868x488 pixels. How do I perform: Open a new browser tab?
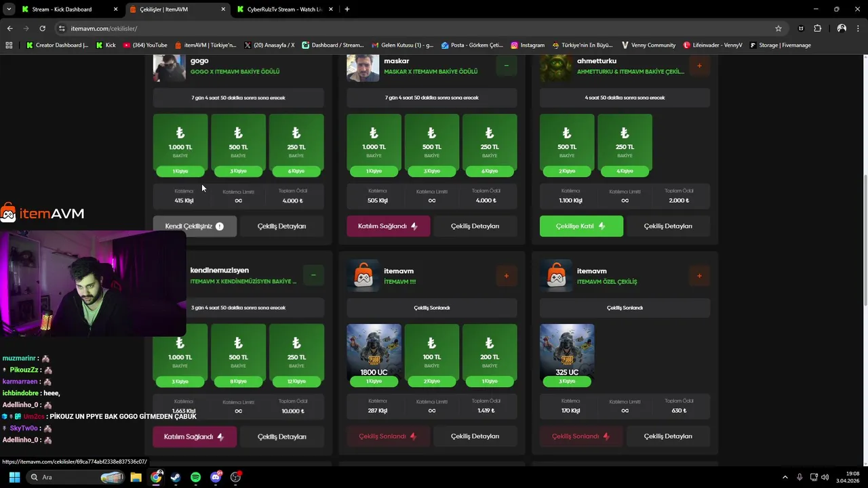[x=347, y=9]
